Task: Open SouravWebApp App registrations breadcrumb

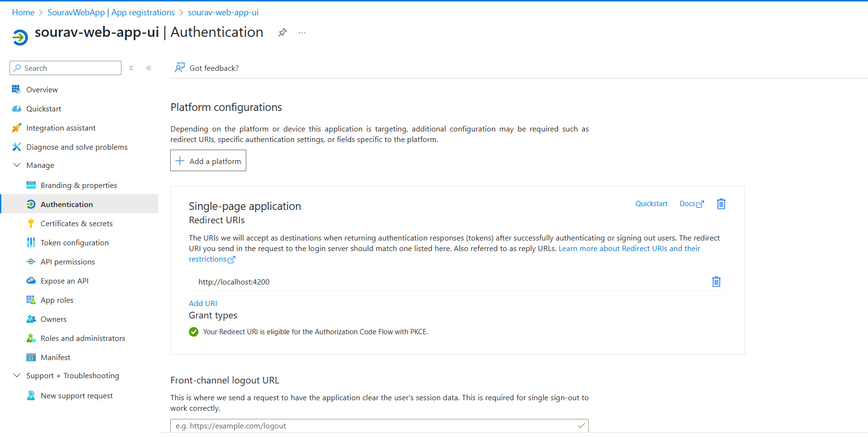Action: click(x=111, y=12)
